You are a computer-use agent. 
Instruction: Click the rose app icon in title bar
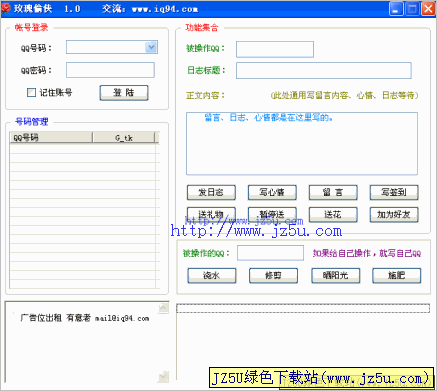[5, 8]
